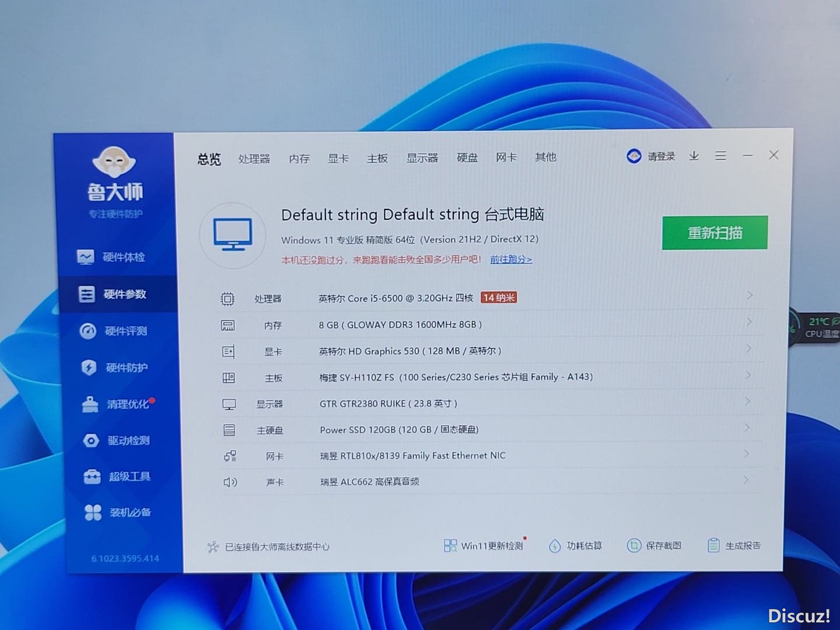Follow the 前往跑分 link
This screenshot has height=630, width=840.
511,259
